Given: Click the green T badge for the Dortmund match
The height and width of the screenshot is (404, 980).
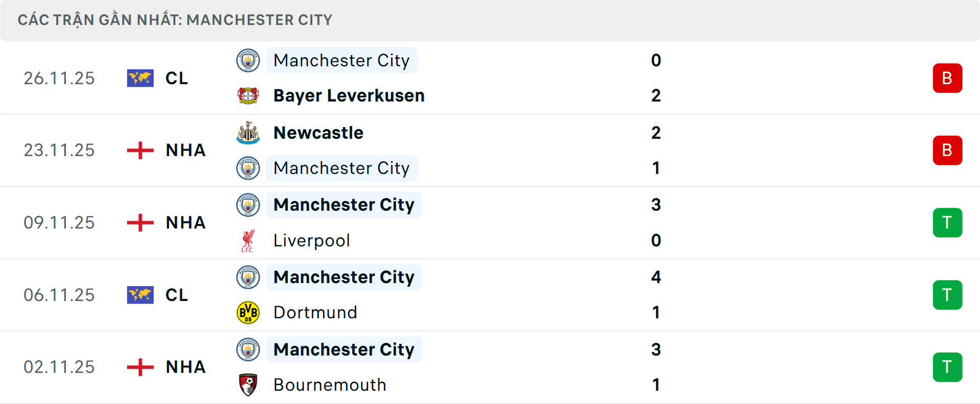Looking at the screenshot, I should 948,295.
